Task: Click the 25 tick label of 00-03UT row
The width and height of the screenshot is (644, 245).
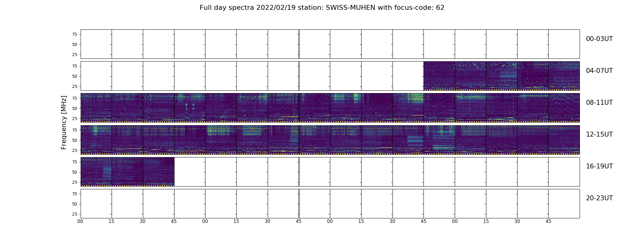Action: coord(75,55)
